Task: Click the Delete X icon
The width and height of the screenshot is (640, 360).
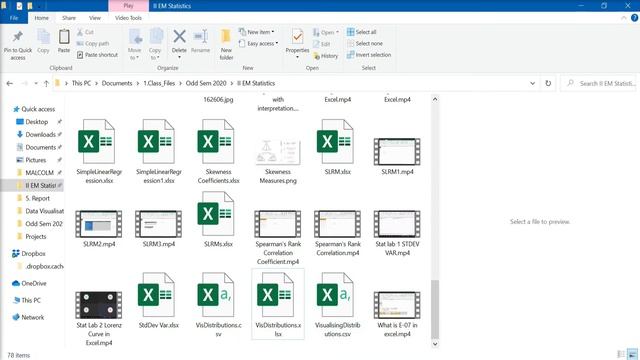Action: pos(179,36)
